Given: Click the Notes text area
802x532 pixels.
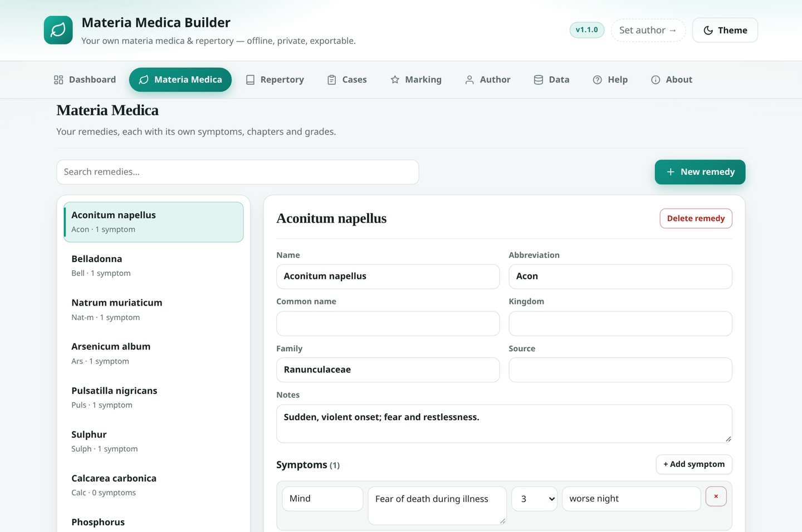Looking at the screenshot, I should pos(504,423).
